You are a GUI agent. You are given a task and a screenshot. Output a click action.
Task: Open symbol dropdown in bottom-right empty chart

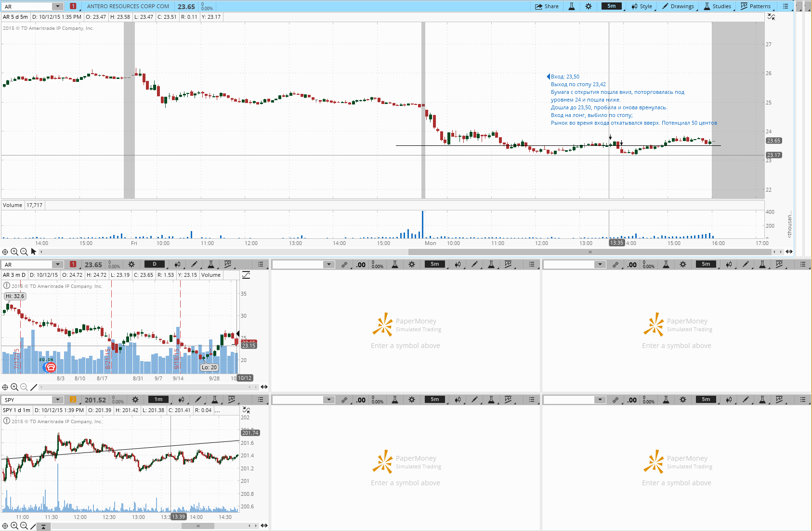[600, 400]
